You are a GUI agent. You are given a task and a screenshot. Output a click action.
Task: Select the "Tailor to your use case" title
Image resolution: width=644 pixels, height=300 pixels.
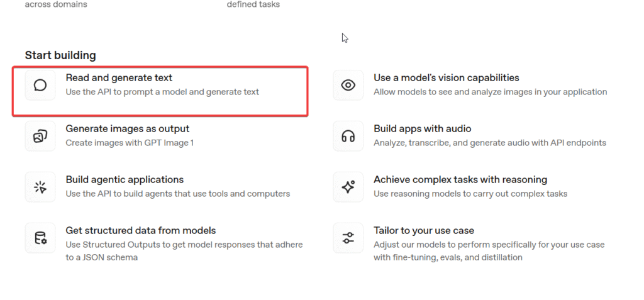click(423, 231)
